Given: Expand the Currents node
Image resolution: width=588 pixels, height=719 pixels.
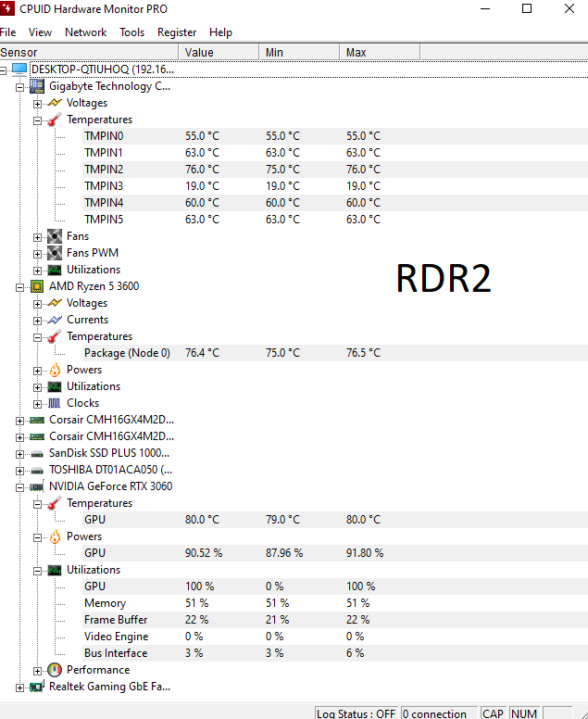Looking at the screenshot, I should [x=37, y=321].
